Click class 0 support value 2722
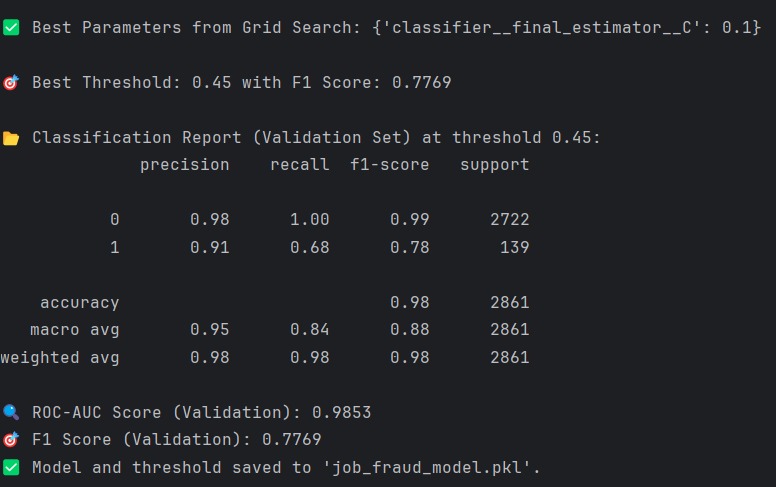The image size is (776, 487). [x=510, y=219]
